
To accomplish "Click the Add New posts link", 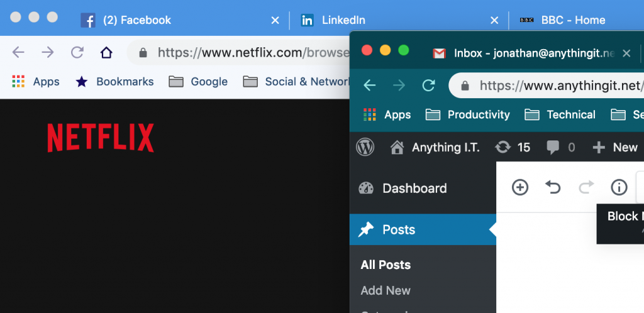I will (x=386, y=290).
